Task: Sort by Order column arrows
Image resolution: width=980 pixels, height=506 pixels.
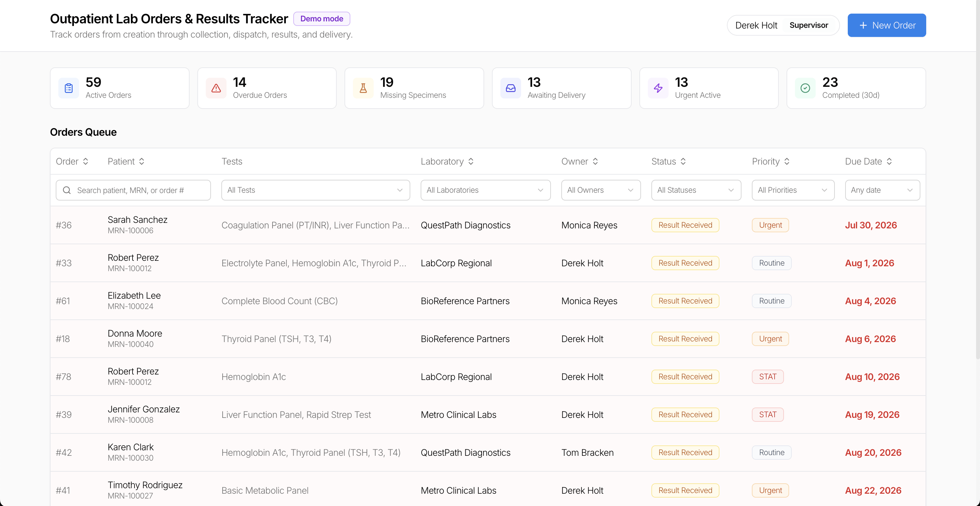Action: 86,162
